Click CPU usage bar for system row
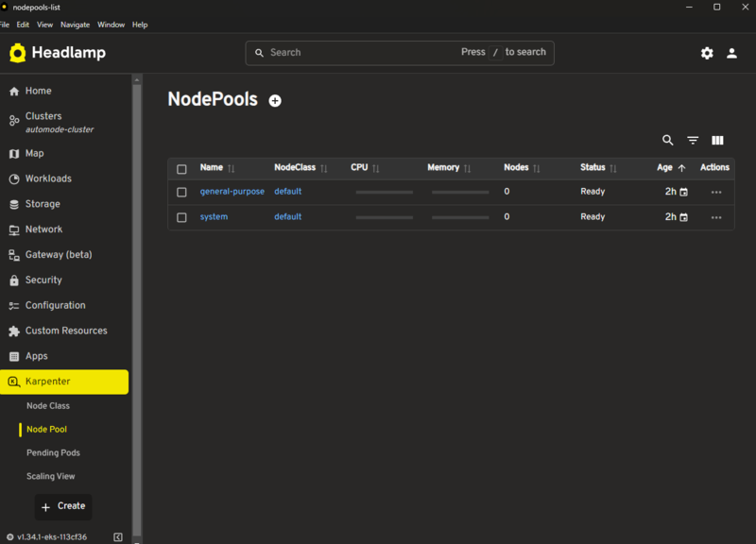 point(385,217)
